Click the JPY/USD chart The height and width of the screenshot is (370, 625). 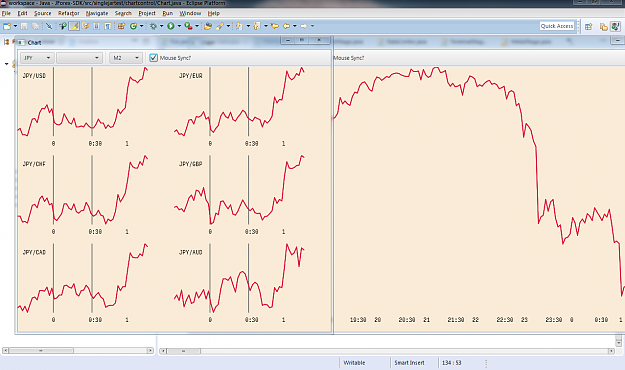point(84,107)
